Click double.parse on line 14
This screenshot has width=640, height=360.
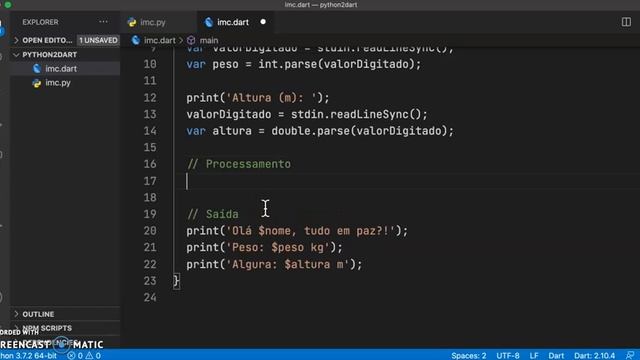click(x=310, y=131)
